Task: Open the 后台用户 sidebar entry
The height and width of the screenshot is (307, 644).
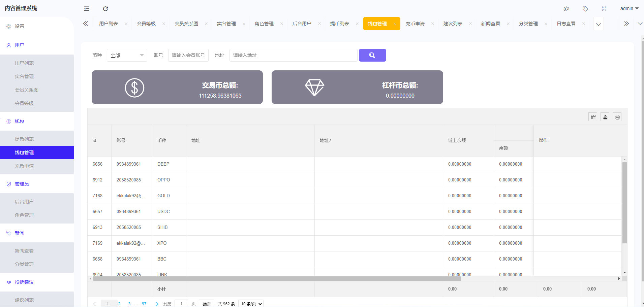Action: click(24, 201)
